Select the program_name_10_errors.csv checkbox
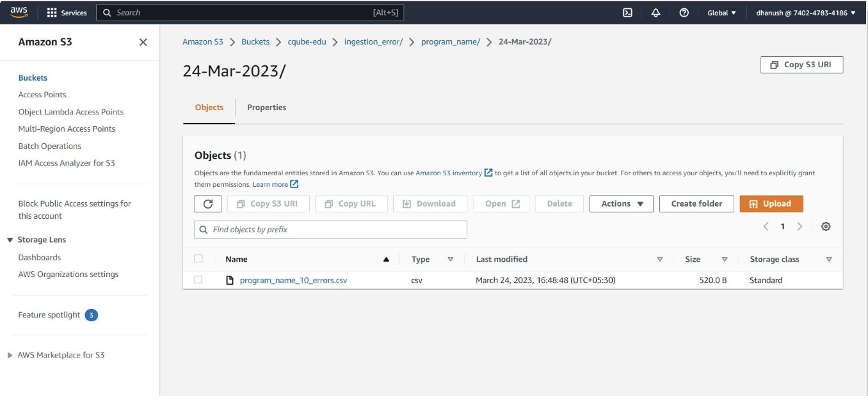The image size is (868, 403). tap(198, 280)
